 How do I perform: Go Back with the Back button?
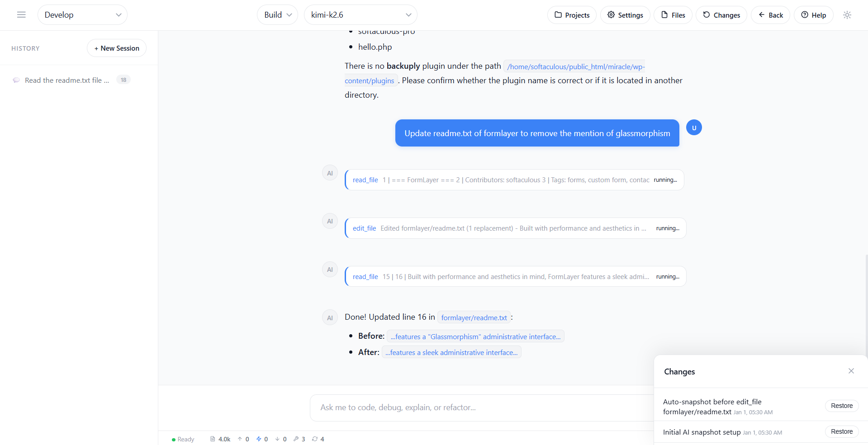pyautogui.click(x=770, y=15)
